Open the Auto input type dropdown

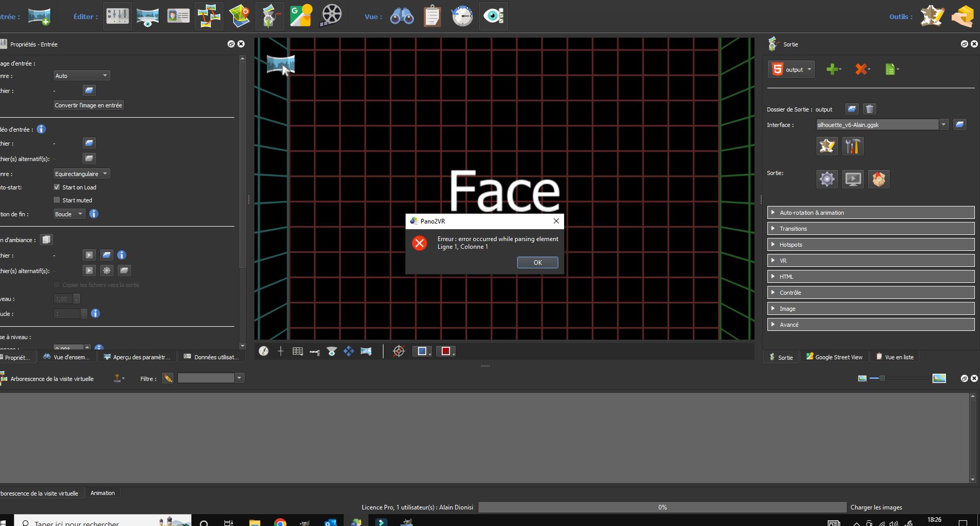(x=82, y=75)
